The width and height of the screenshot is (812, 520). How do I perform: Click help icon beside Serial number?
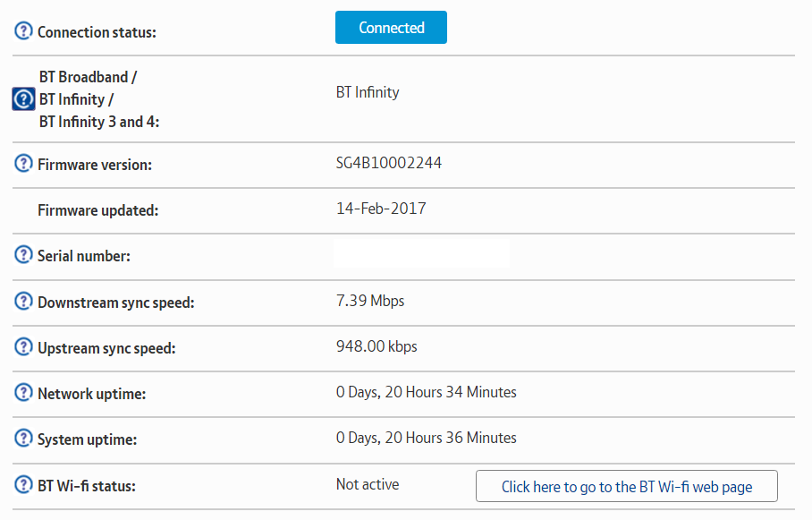click(x=23, y=254)
